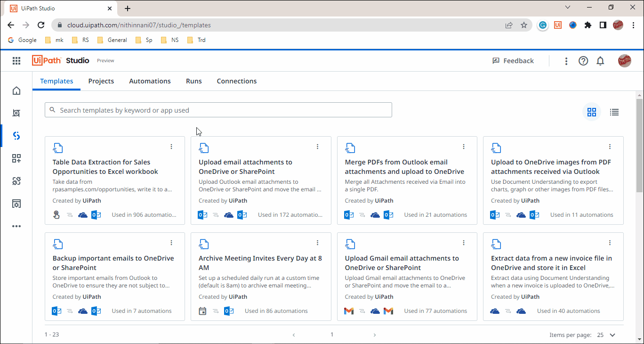Viewport: 644px width, 344px height.
Task: Open the user profile avatar in header
Action: pyautogui.click(x=624, y=61)
